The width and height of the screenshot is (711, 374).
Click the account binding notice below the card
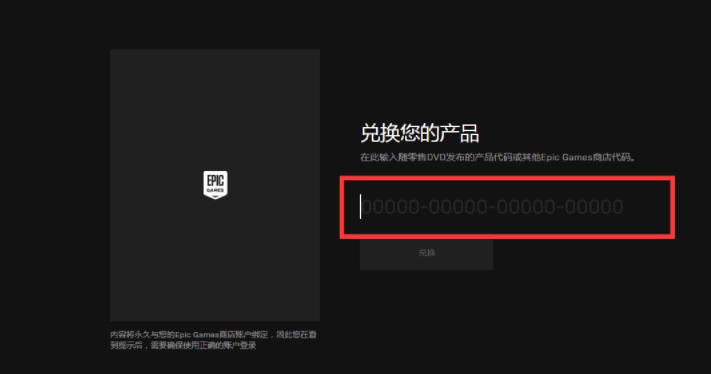point(213,340)
